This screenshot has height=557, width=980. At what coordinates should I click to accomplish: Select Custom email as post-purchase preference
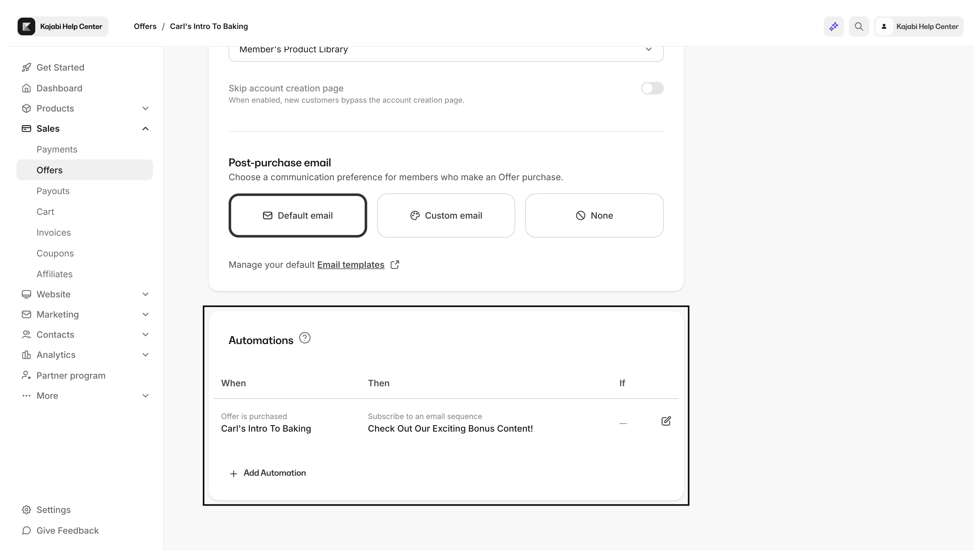(446, 215)
